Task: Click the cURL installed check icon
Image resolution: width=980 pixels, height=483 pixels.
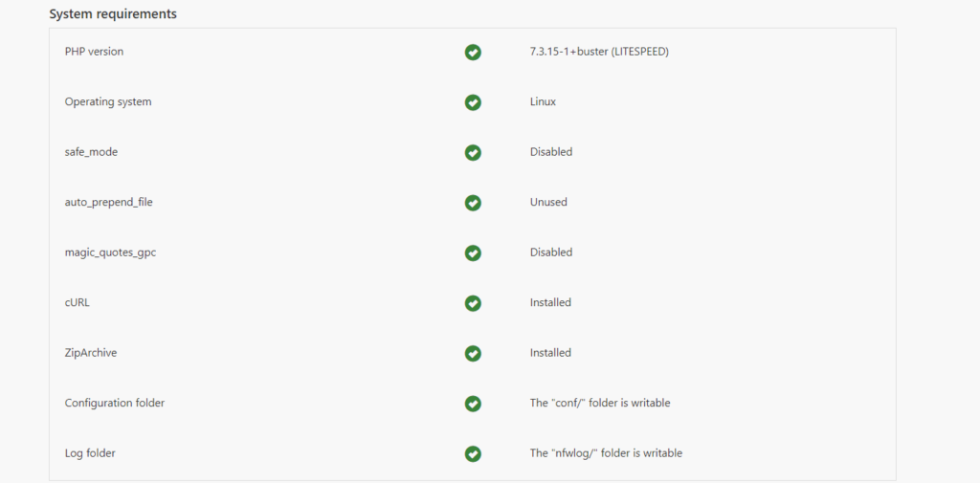Action: click(473, 303)
